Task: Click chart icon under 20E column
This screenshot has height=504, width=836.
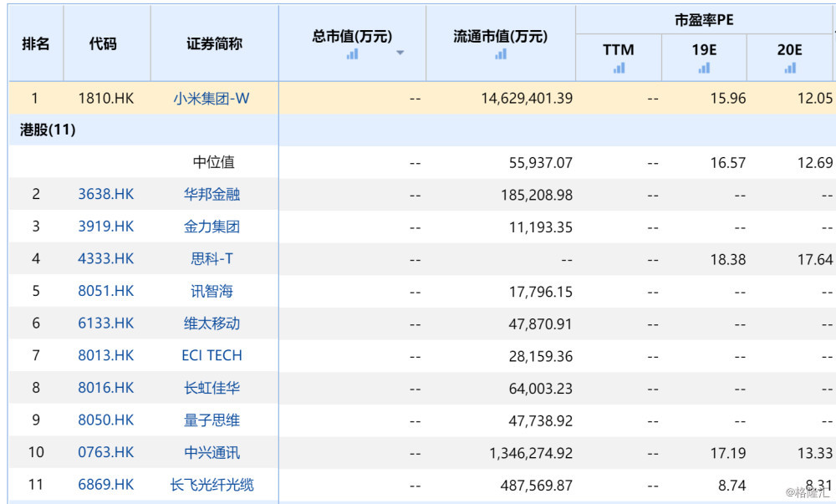Action: [790, 69]
